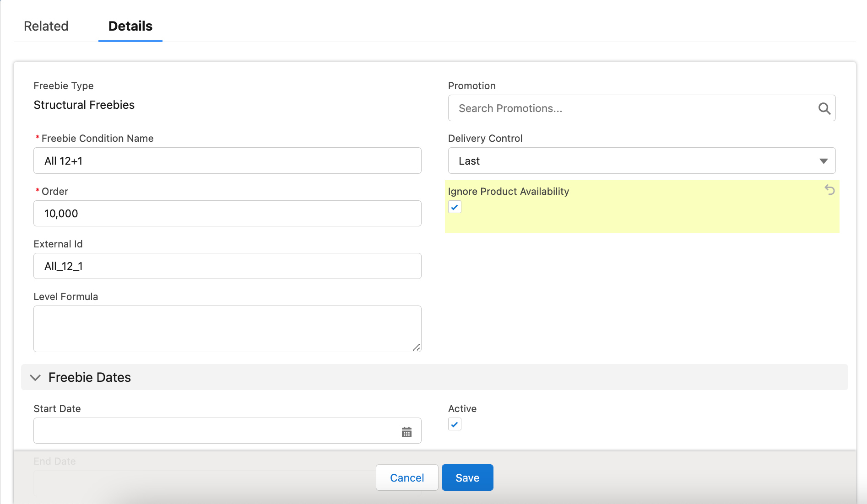
Task: Click the undo icon for Ignore Product Availability
Action: pos(829,190)
